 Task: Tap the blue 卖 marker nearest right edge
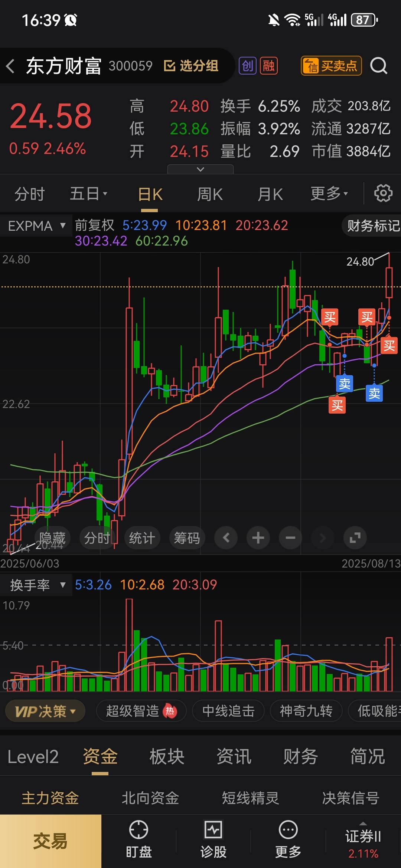(x=374, y=393)
